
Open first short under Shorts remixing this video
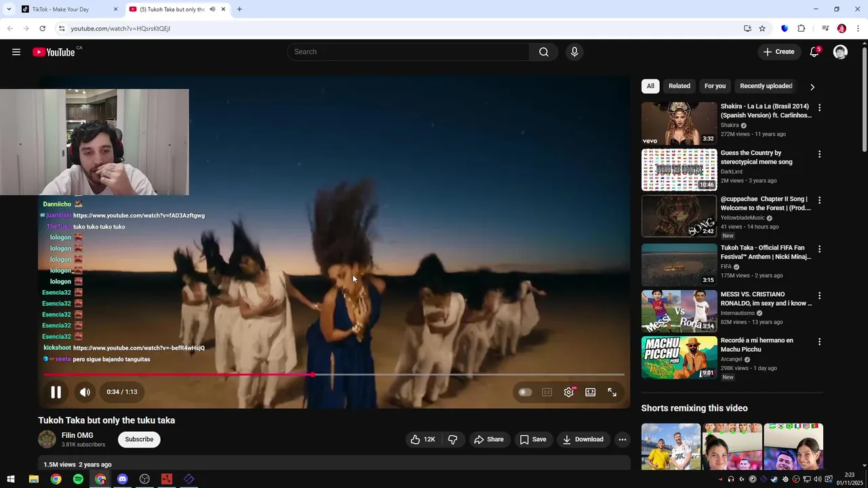[x=671, y=447]
